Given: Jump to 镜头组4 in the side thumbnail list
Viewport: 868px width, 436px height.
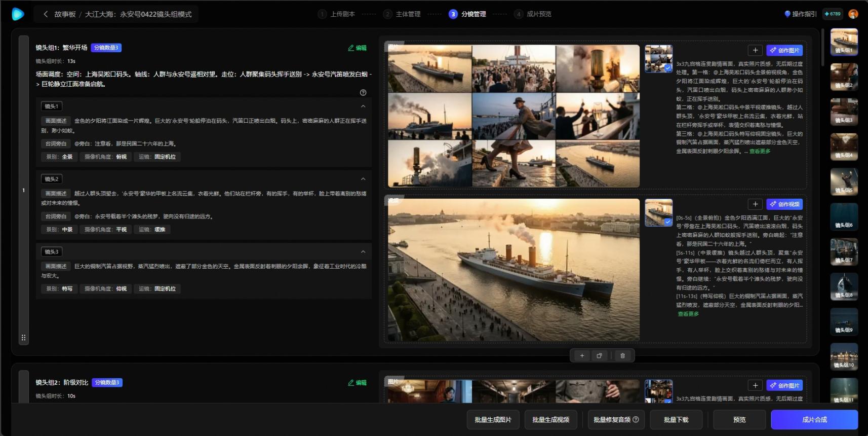Looking at the screenshot, I should [x=844, y=147].
